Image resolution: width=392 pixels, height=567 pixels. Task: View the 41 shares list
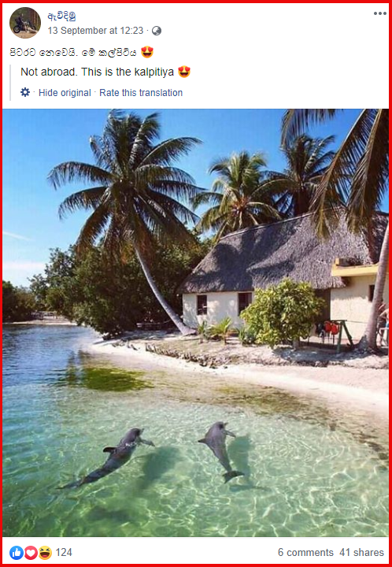[361, 553]
